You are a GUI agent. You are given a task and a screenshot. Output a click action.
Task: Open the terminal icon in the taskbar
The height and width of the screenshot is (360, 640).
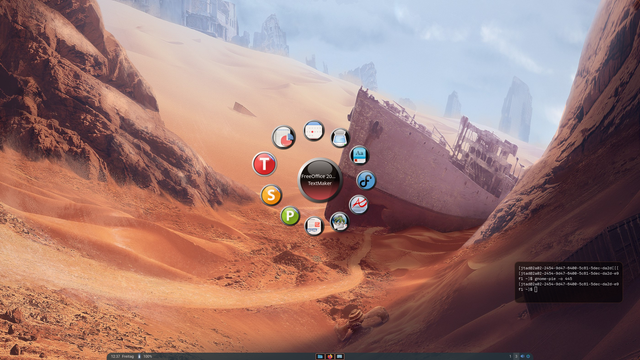click(340, 356)
